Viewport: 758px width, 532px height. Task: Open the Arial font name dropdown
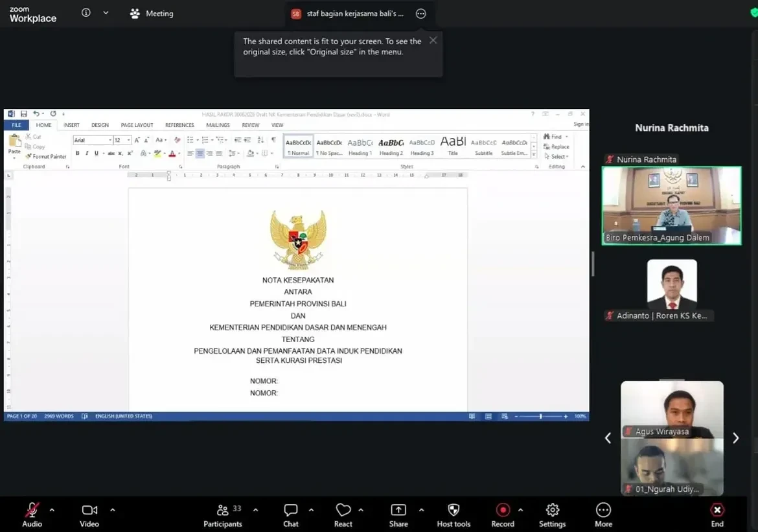click(109, 140)
